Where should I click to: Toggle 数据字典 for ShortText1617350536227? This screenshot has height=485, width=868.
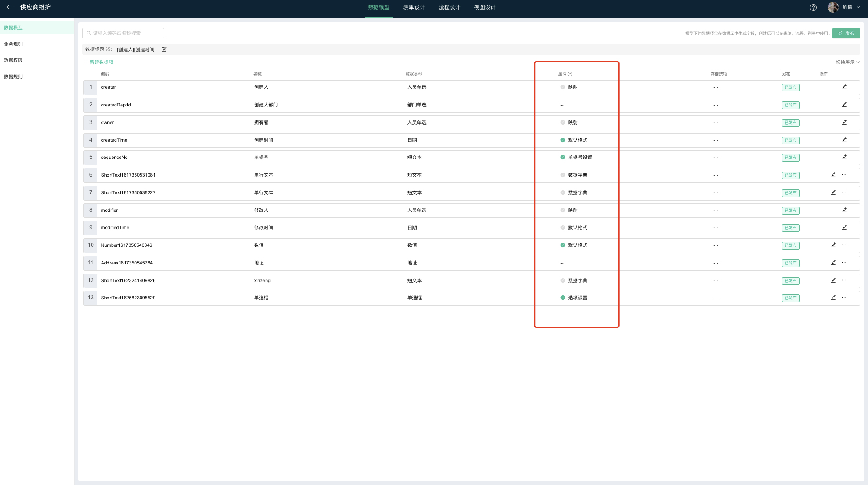[x=563, y=192]
